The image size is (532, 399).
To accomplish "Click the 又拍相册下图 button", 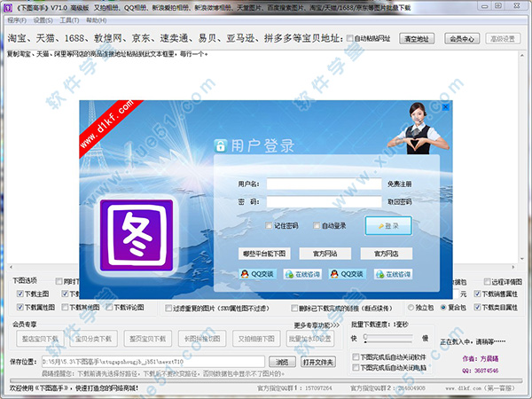I will 256,339.
